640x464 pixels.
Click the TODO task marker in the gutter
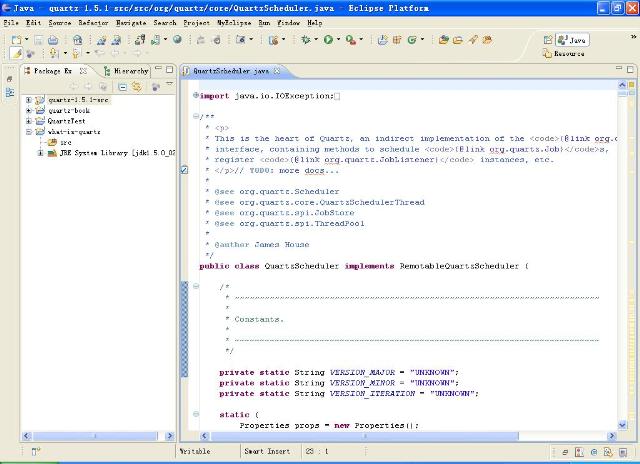[184, 170]
